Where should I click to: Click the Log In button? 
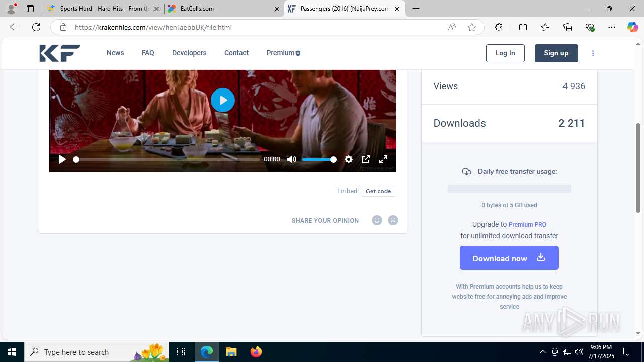point(505,53)
